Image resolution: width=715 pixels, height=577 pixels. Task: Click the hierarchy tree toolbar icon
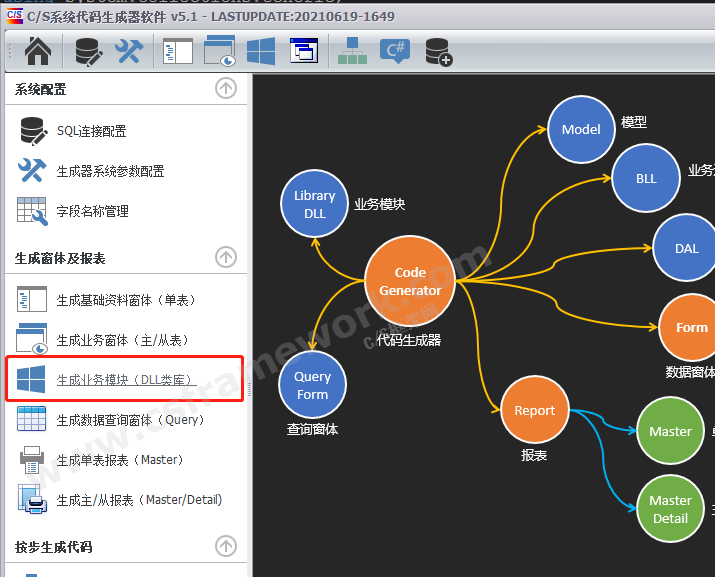352,51
